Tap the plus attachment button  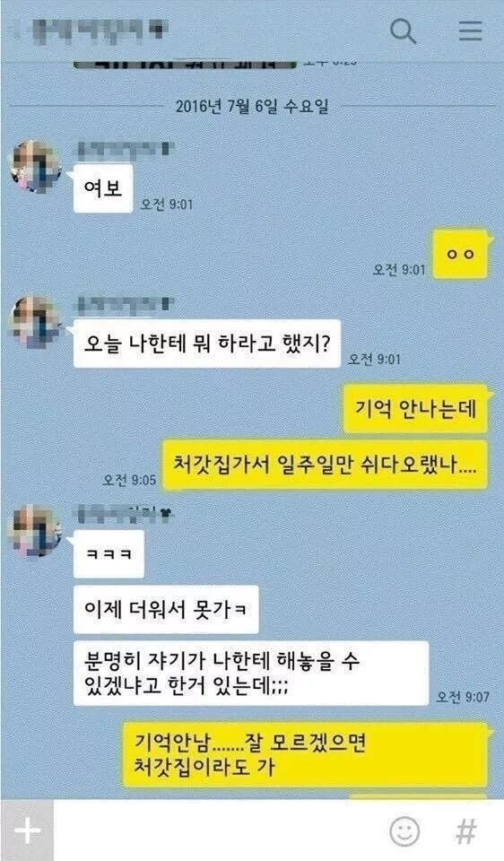point(28,831)
